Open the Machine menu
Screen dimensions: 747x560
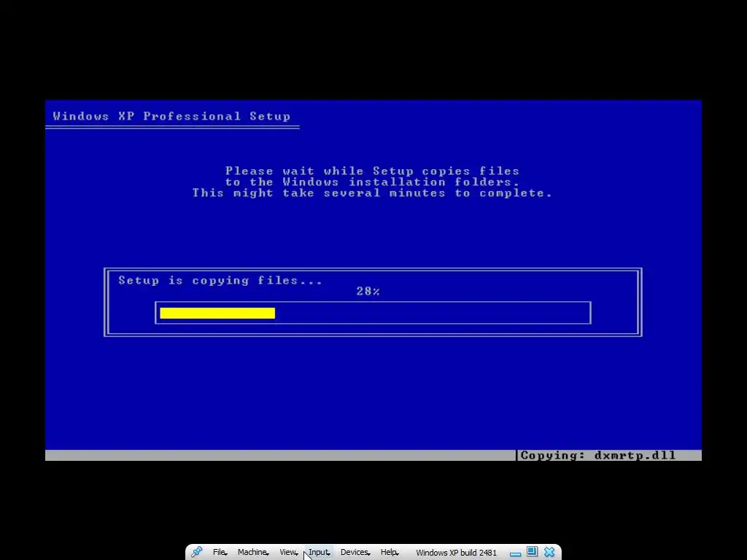[x=253, y=553]
